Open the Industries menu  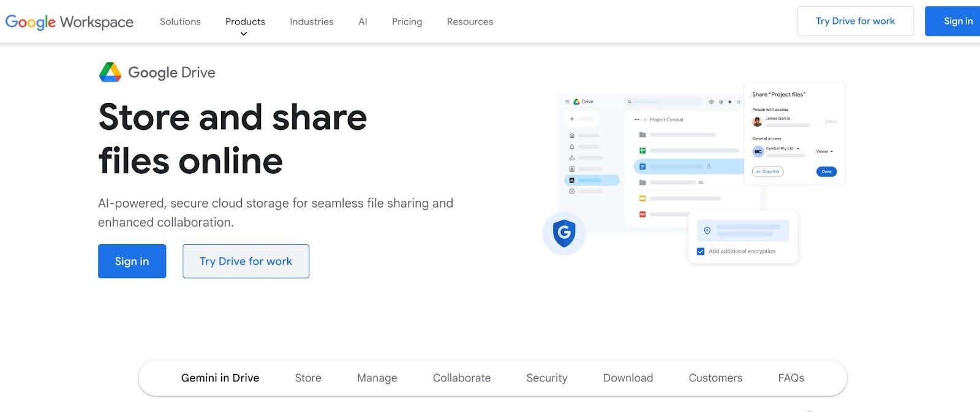pos(312,21)
